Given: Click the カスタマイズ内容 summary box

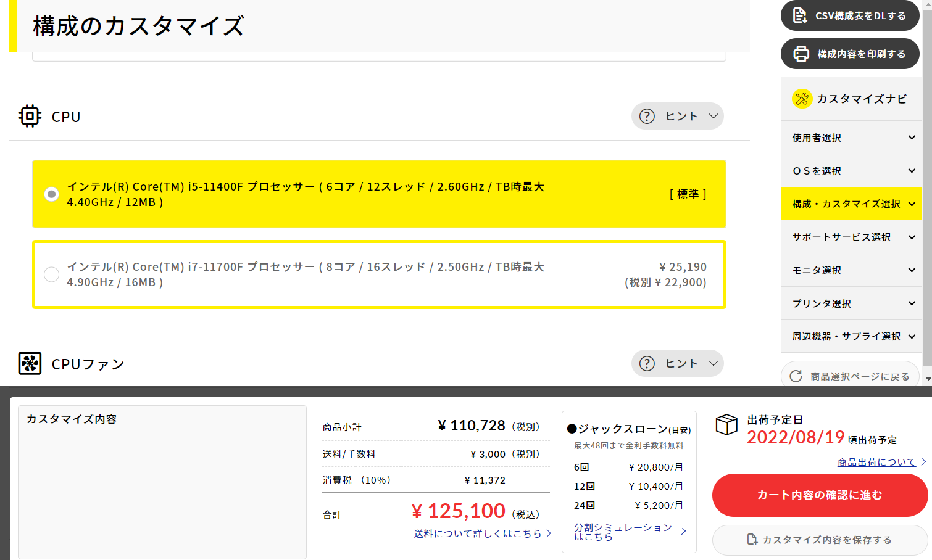Looking at the screenshot, I should [162, 482].
